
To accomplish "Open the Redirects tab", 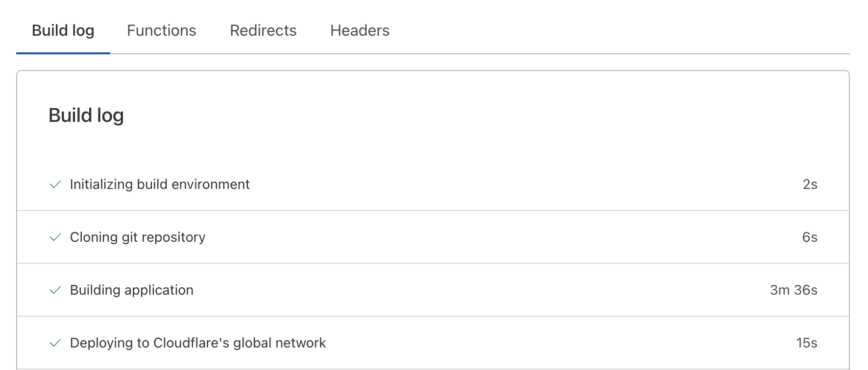I will click(x=264, y=31).
